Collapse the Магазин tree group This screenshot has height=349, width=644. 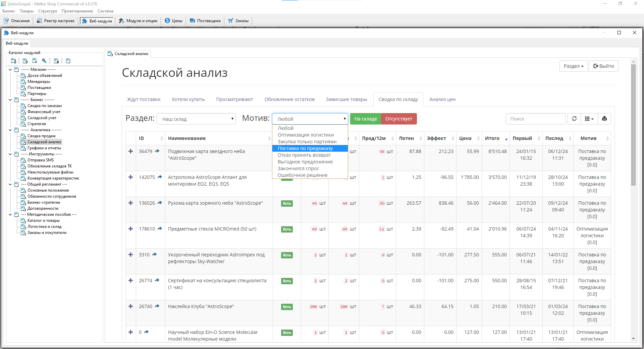[10, 69]
